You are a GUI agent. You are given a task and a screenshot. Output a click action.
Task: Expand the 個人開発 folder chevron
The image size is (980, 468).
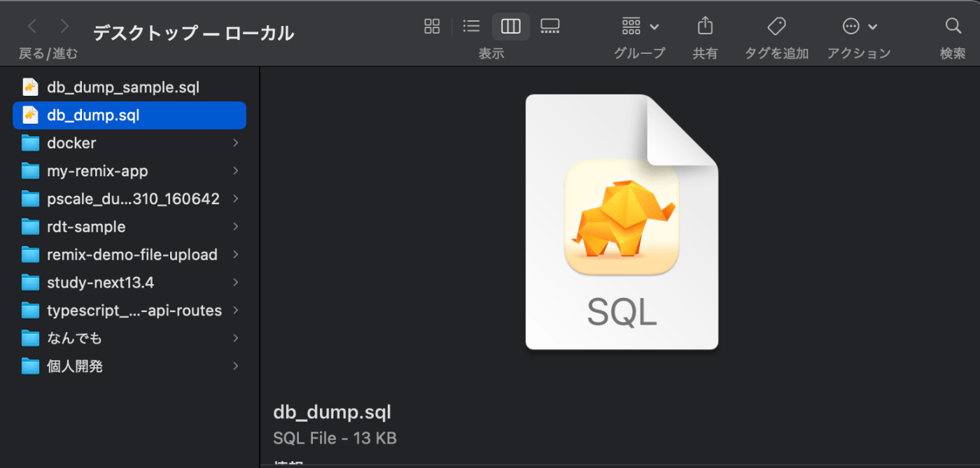236,366
